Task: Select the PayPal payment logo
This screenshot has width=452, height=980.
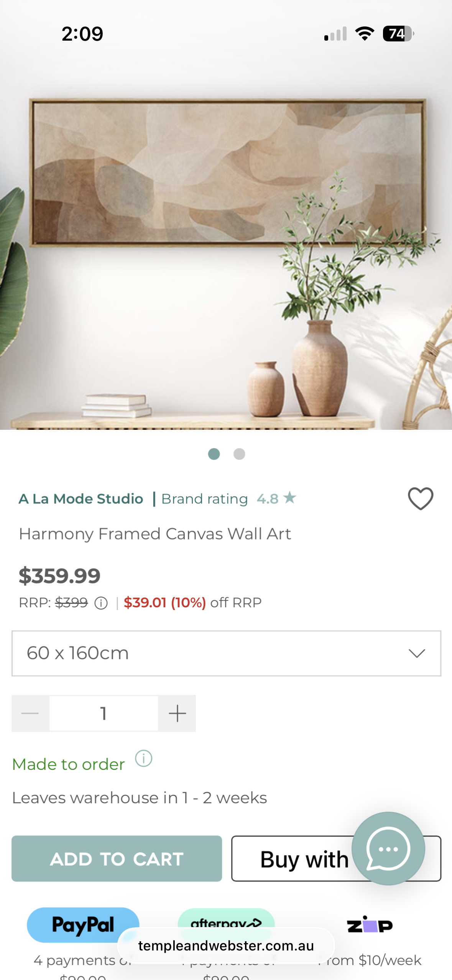Action: pos(83,925)
